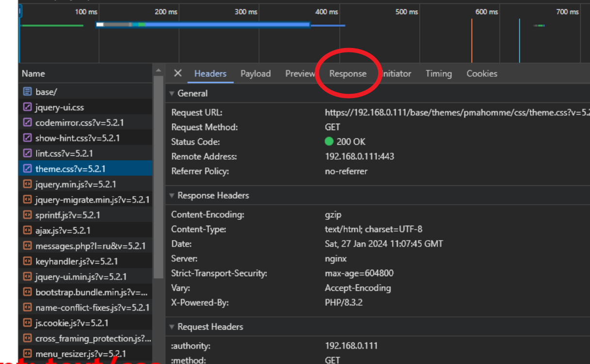590x364 pixels.
Task: Click the script icon beside jquery.min.js?v=5.2.1
Action: 27,184
